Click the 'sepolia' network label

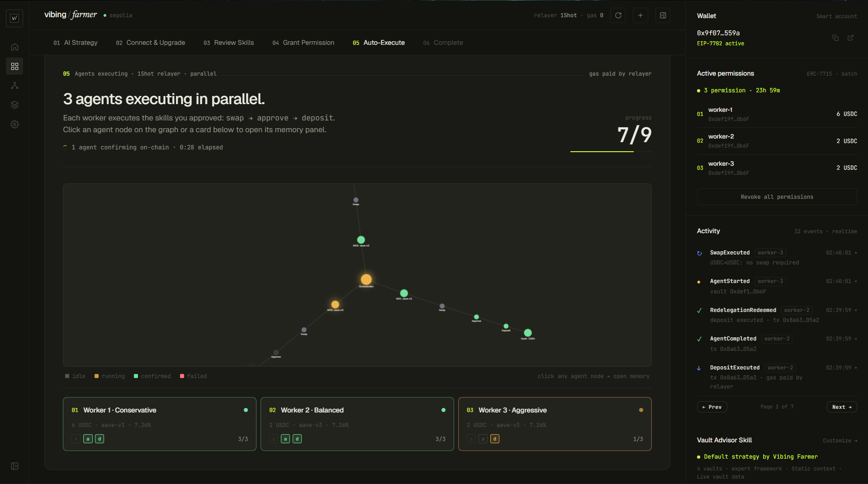pos(121,15)
